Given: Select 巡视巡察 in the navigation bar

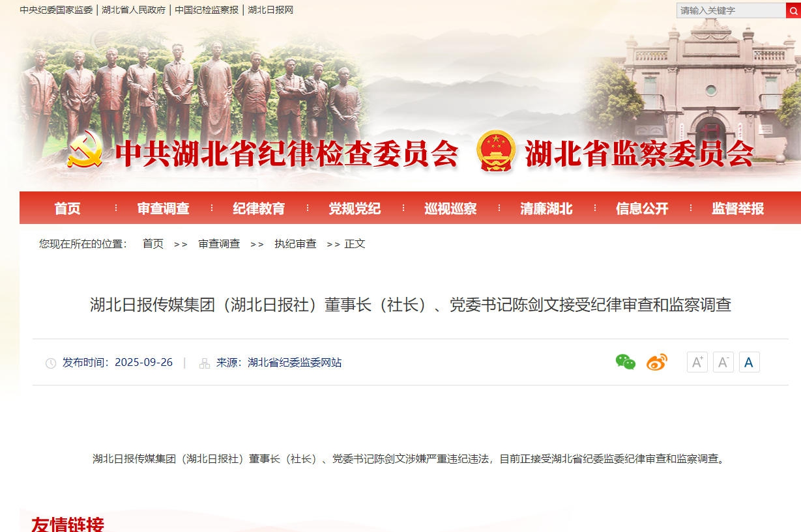Looking at the screenshot, I should [x=451, y=208].
